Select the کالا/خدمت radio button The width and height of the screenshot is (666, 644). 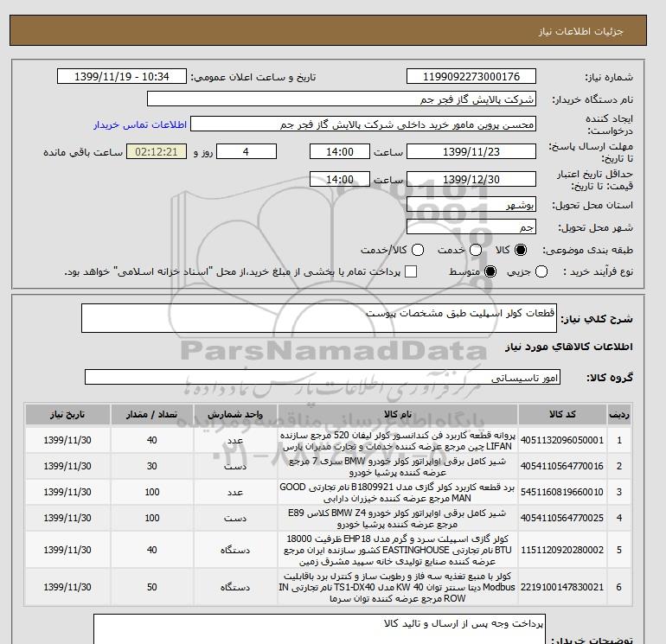click(x=418, y=250)
